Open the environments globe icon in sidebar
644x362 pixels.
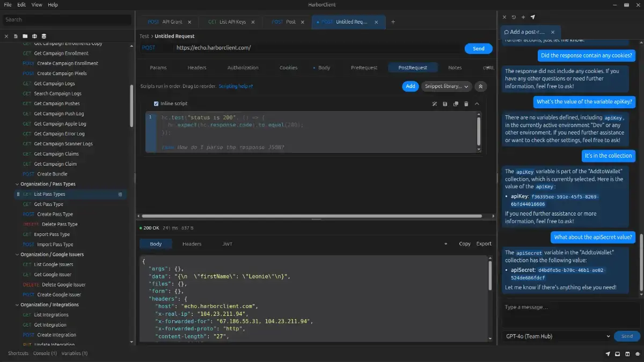click(34, 36)
